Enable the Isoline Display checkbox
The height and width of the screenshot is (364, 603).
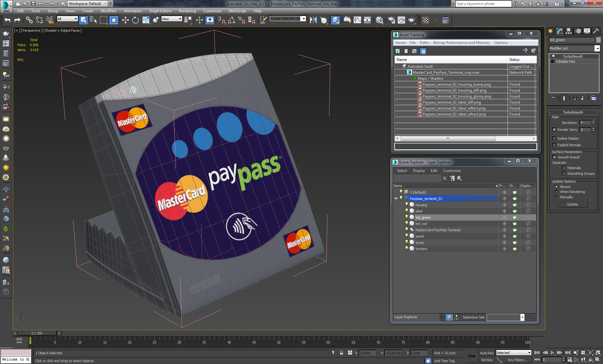click(554, 138)
